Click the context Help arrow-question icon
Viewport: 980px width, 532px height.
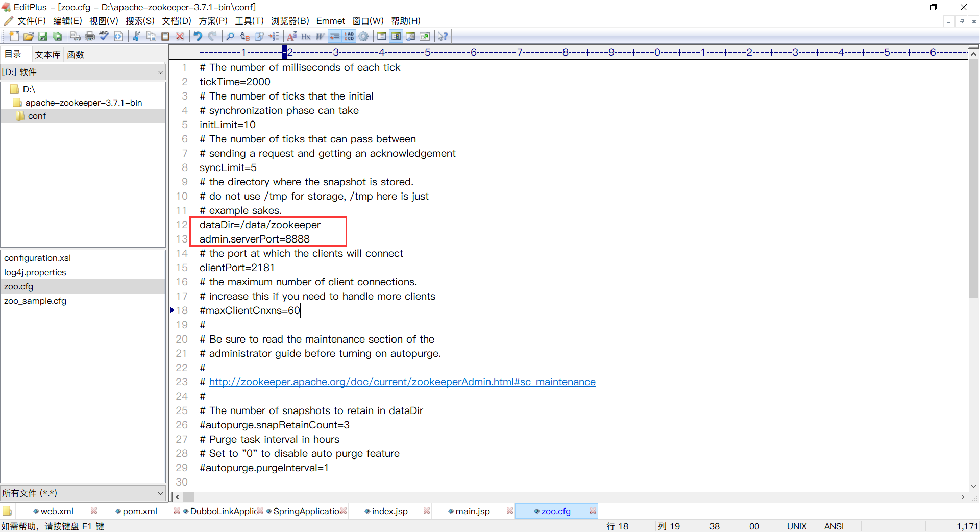pos(443,36)
